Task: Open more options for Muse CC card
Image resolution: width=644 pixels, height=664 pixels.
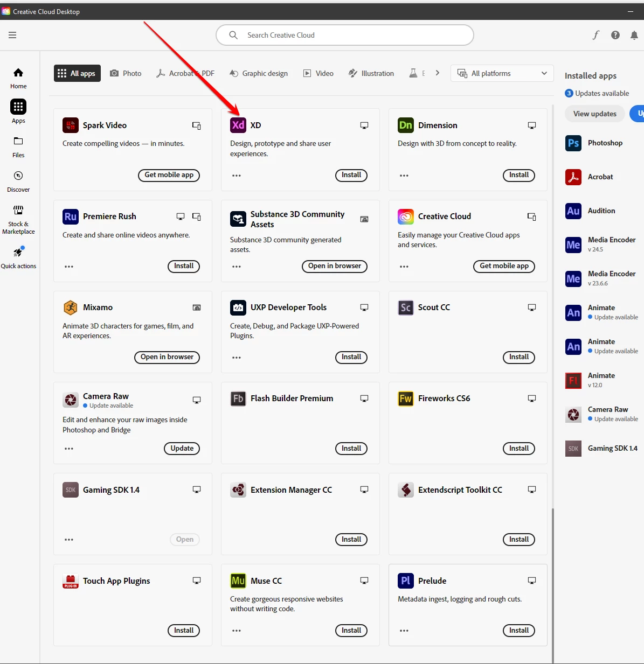Action: (237, 631)
